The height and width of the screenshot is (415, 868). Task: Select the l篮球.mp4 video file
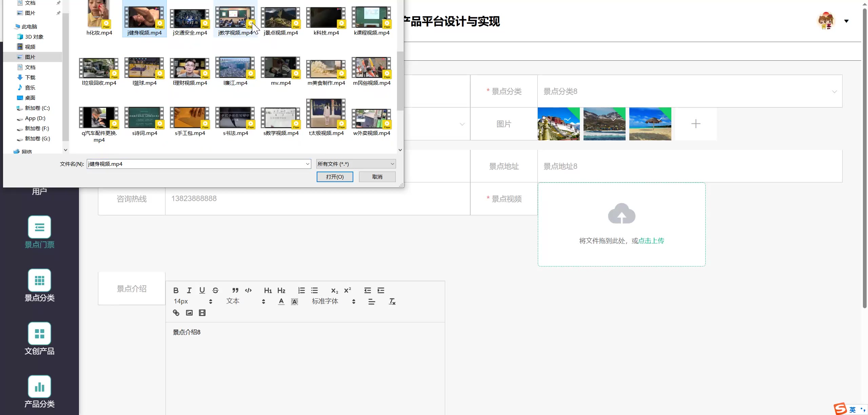[144, 72]
